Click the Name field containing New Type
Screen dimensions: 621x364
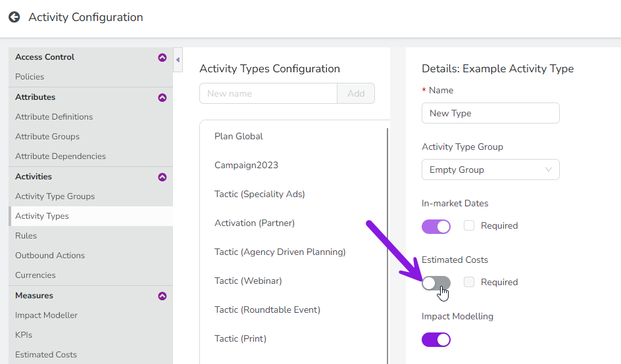(x=490, y=113)
